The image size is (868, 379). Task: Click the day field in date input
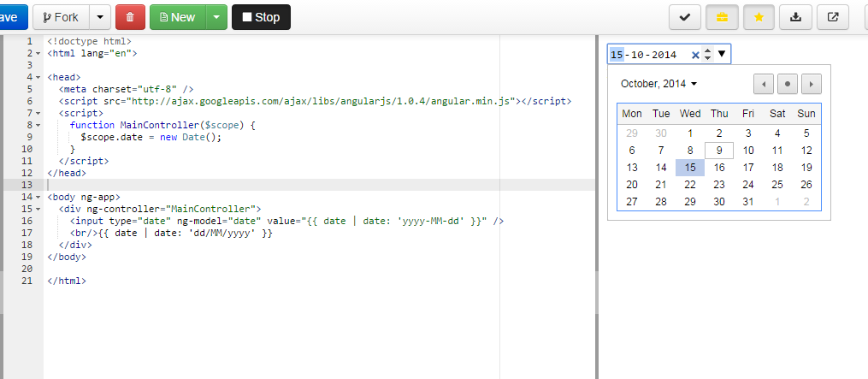click(x=616, y=54)
